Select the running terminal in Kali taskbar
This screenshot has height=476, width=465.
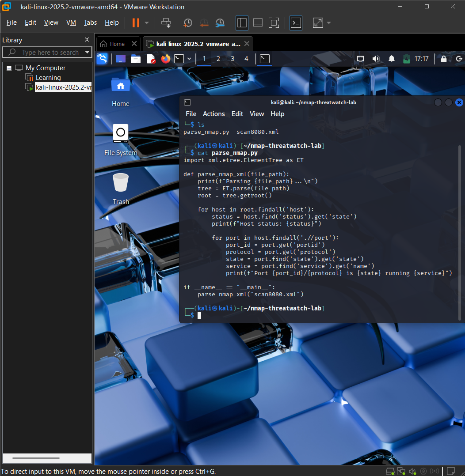point(265,59)
